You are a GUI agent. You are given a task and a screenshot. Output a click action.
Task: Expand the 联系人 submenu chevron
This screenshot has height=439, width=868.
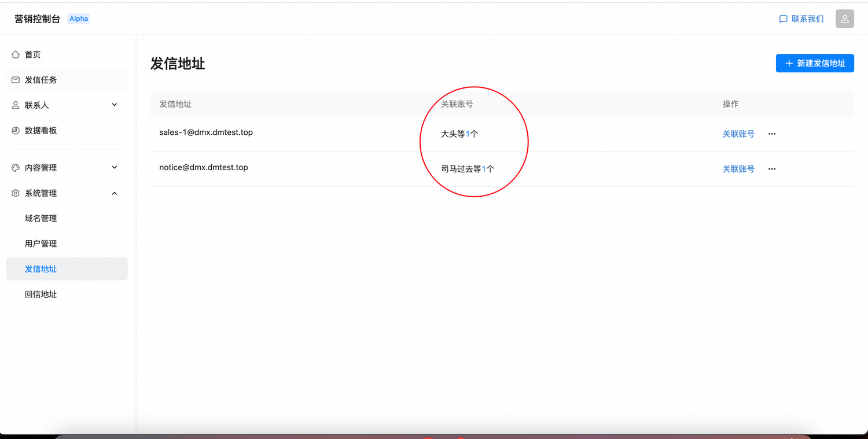115,105
